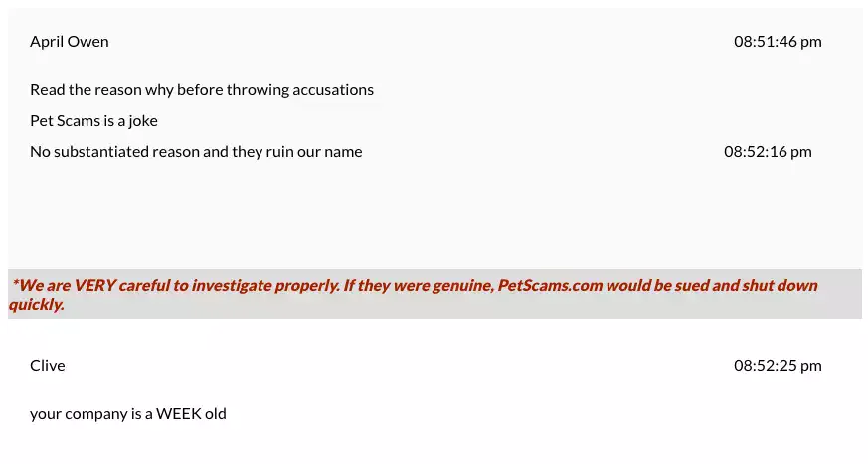The width and height of the screenshot is (868, 464).
Task: Click the April Owen sender name
Action: pyautogui.click(x=70, y=42)
